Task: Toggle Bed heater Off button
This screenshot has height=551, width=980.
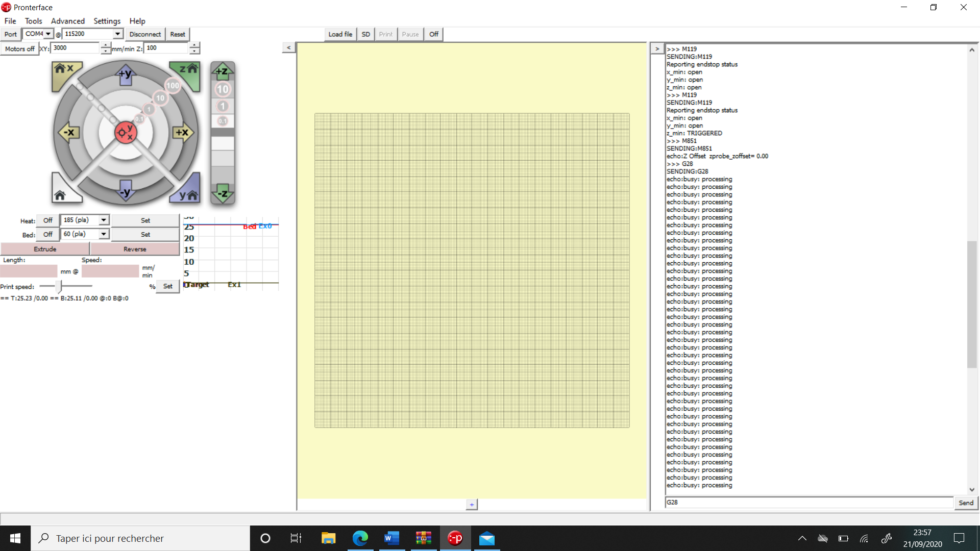Action: [48, 234]
